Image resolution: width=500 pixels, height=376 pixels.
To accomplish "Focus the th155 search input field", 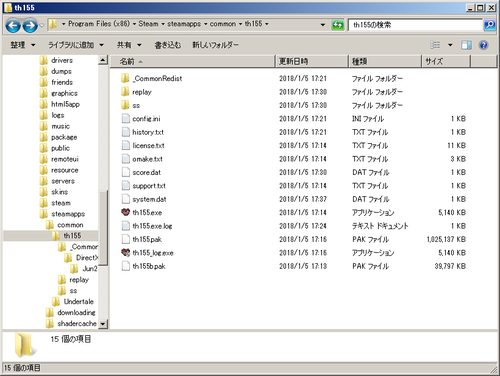I will click(x=415, y=25).
